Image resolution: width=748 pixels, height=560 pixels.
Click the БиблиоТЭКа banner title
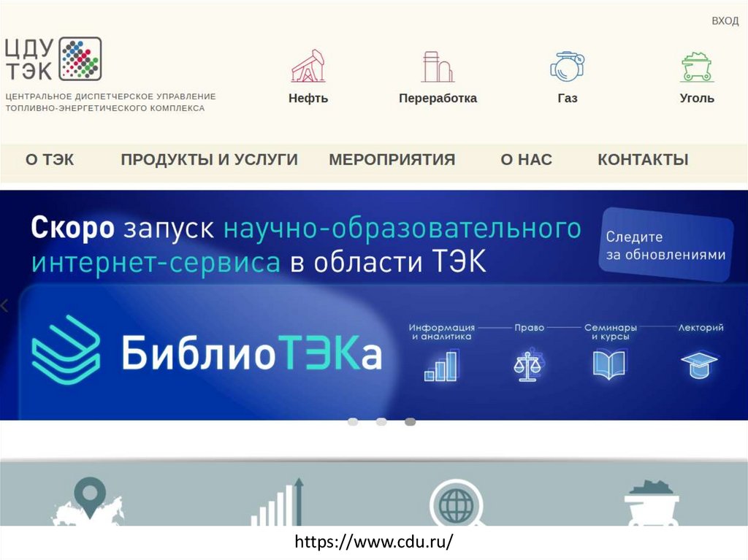click(251, 352)
